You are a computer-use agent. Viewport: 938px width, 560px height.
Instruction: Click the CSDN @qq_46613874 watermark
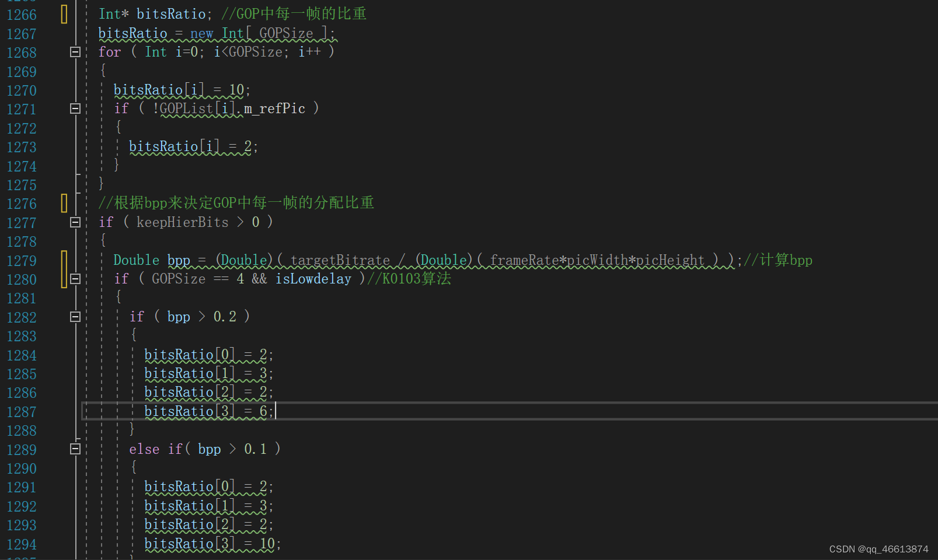(878, 549)
